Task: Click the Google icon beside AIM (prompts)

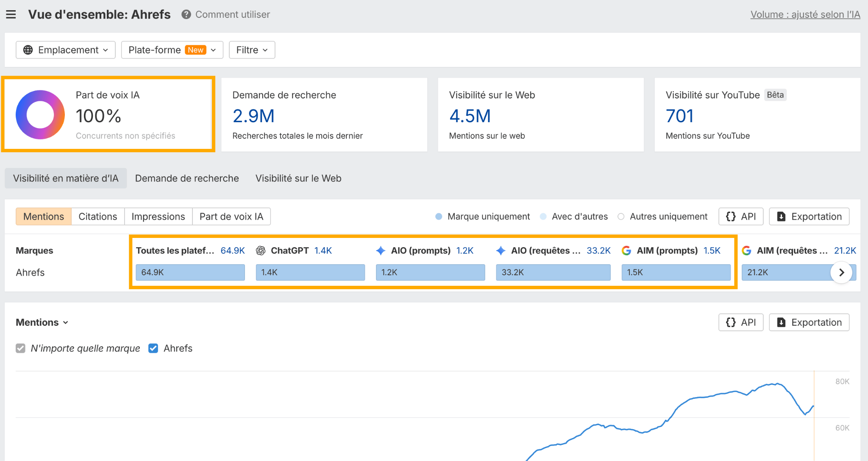Action: tap(626, 251)
